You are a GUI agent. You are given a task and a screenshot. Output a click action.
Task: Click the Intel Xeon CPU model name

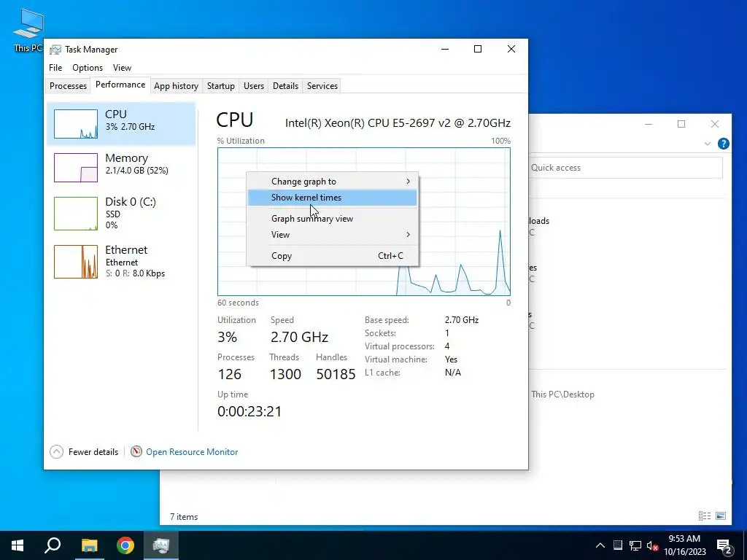(x=398, y=122)
